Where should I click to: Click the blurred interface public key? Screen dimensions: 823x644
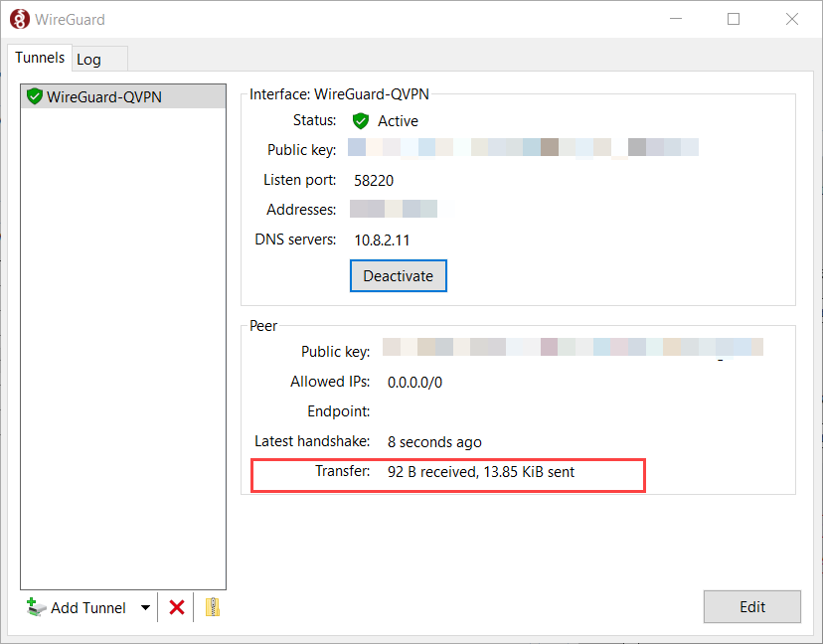(x=523, y=147)
